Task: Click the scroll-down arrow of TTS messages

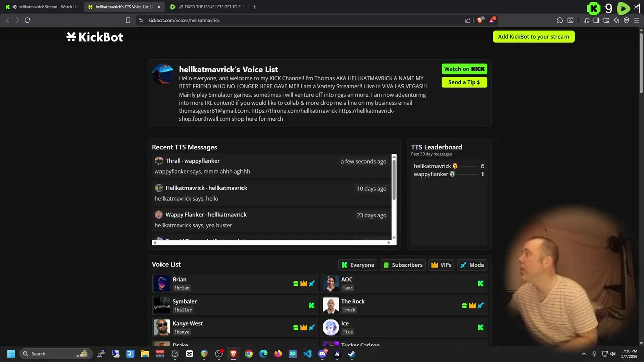Action: pyautogui.click(x=394, y=238)
